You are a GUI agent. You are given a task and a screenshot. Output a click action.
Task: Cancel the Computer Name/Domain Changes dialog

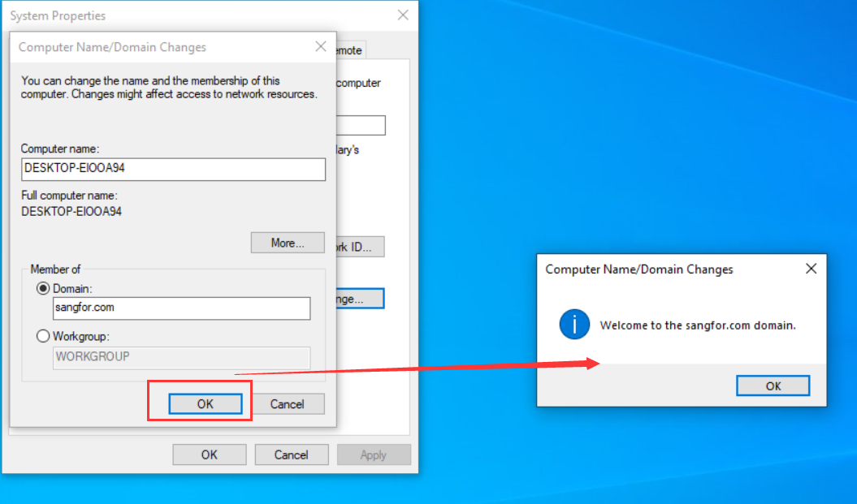288,404
